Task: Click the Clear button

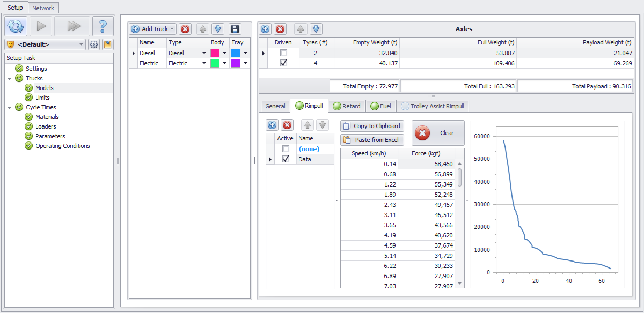Action: click(x=438, y=133)
